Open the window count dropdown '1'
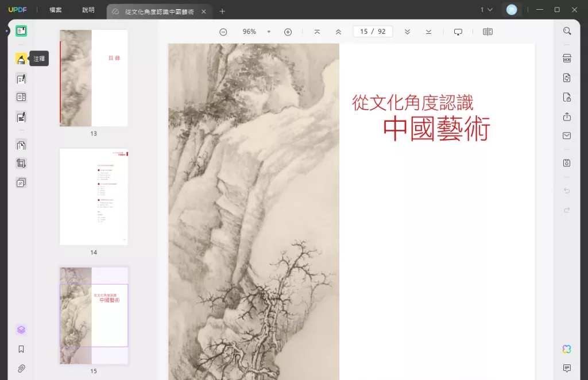Viewport: 588px width, 380px height. pos(486,10)
